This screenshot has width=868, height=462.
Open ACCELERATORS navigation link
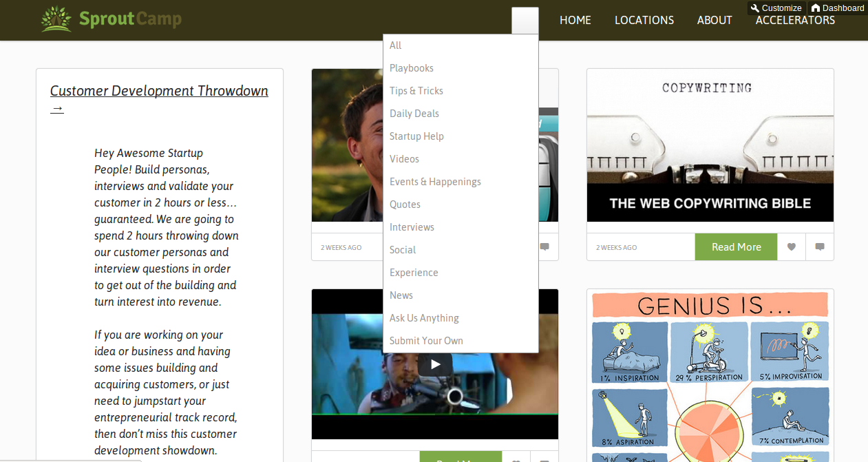tap(795, 20)
